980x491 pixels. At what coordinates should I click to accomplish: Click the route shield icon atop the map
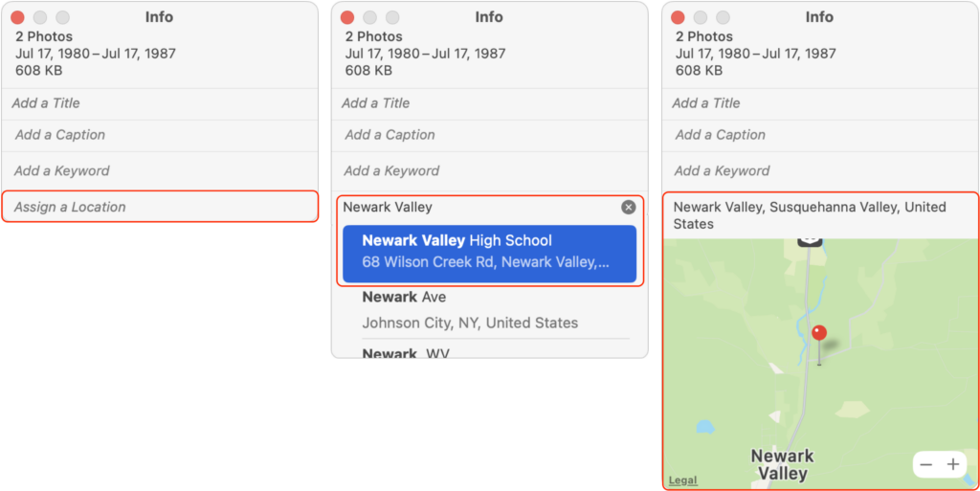810,241
